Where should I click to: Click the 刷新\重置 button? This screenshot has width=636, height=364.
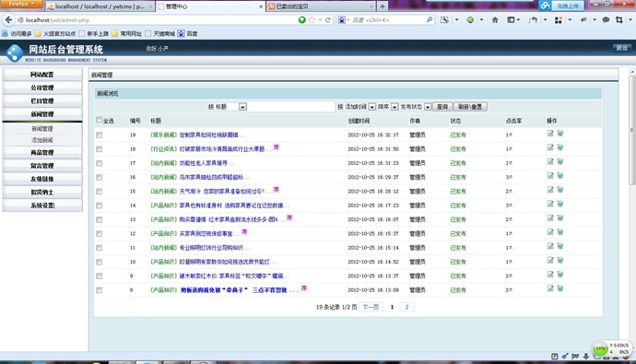(470, 107)
